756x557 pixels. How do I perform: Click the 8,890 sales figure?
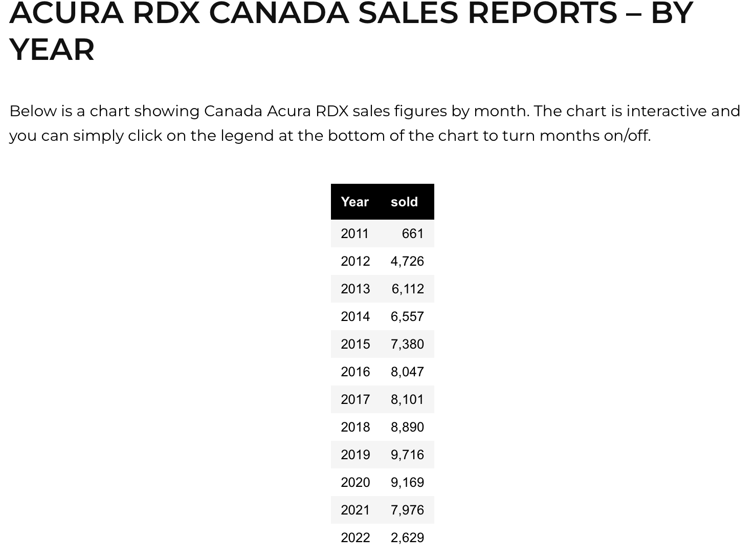[x=407, y=427]
